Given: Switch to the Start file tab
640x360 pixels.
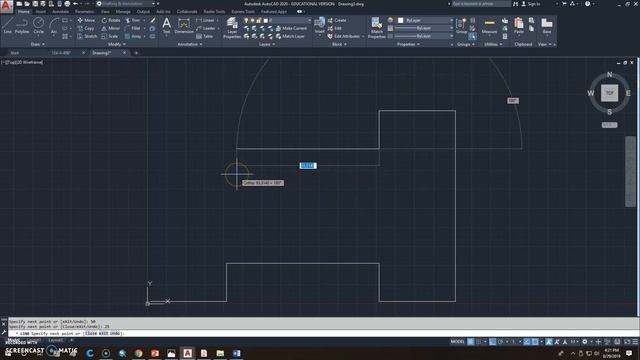Looking at the screenshot, I should tap(15, 53).
